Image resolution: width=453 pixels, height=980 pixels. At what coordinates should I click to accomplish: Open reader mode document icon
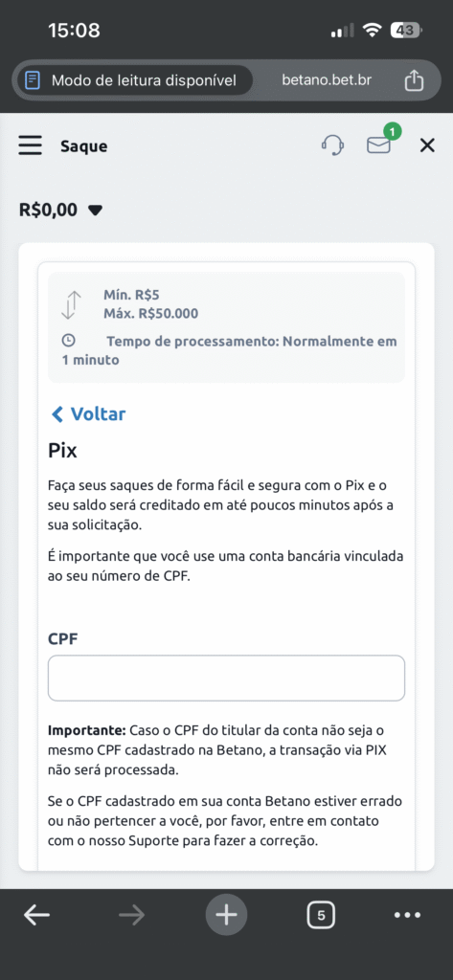[x=33, y=80]
